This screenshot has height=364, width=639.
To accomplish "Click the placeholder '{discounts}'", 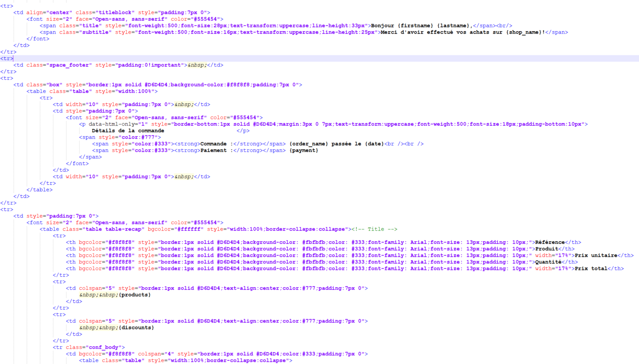I will pyautogui.click(x=136, y=327).
